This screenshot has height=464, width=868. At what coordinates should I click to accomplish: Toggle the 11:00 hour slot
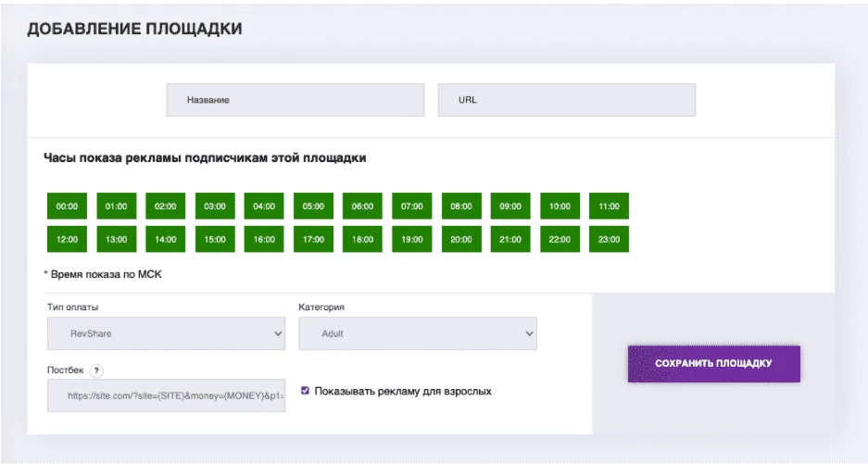609,206
